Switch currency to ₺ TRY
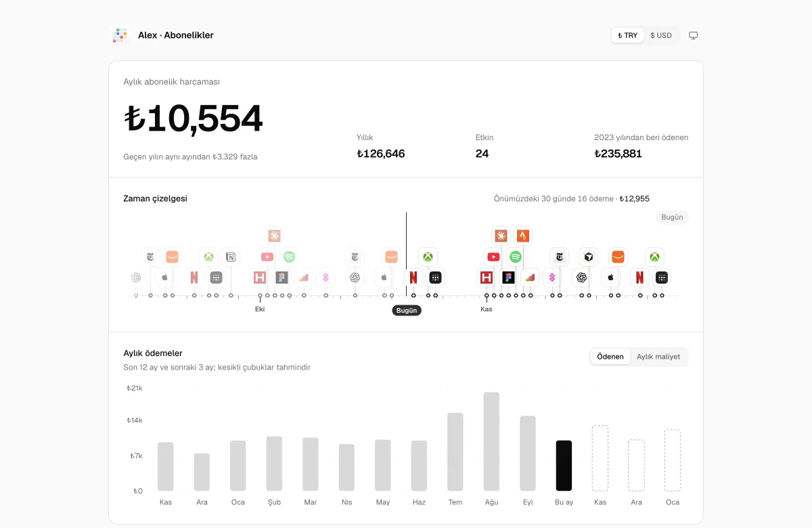 coord(628,35)
